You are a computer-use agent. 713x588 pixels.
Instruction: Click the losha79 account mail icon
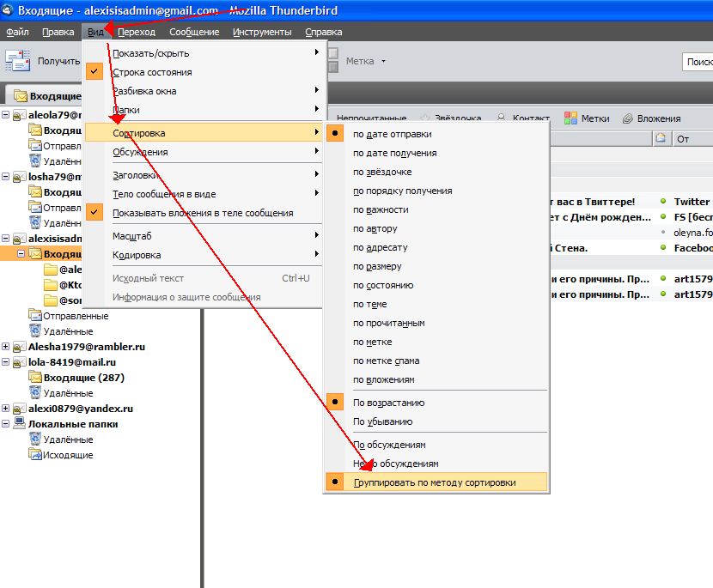pos(20,177)
